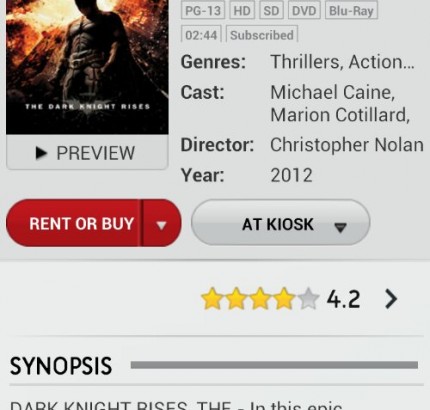Select the Blu-Ray format badge
This screenshot has height=410, width=430.
[x=351, y=11]
